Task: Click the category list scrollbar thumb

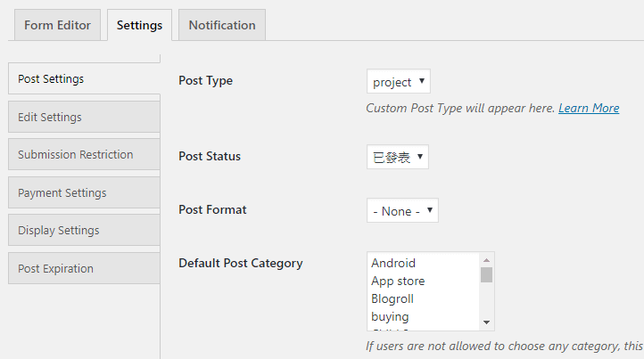Action: point(486,274)
